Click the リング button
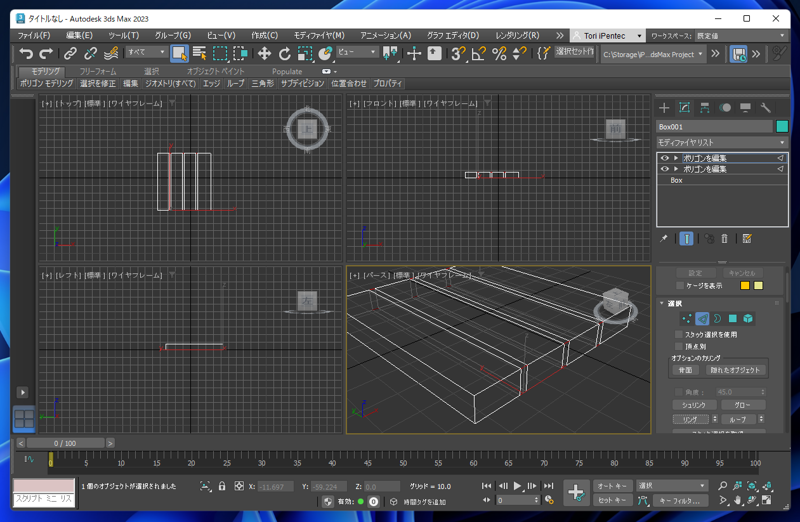The height and width of the screenshot is (522, 800). [690, 419]
